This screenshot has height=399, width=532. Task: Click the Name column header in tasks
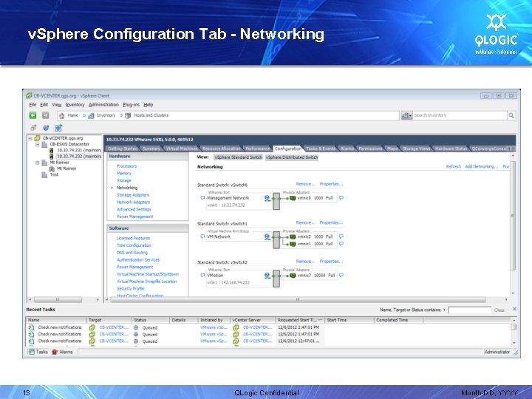tap(56, 320)
